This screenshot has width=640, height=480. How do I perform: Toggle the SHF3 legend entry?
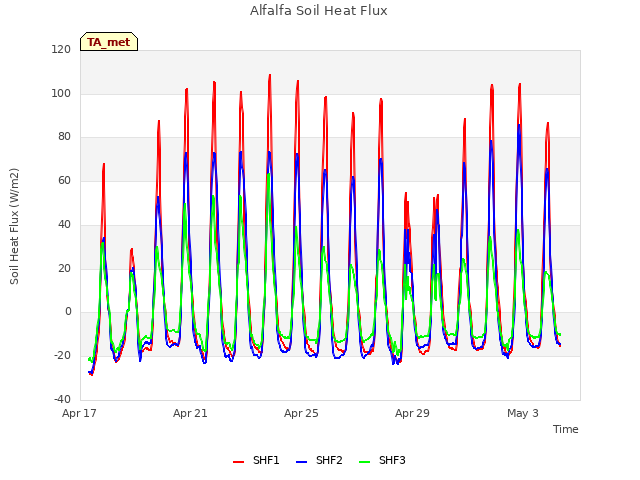pos(382,460)
